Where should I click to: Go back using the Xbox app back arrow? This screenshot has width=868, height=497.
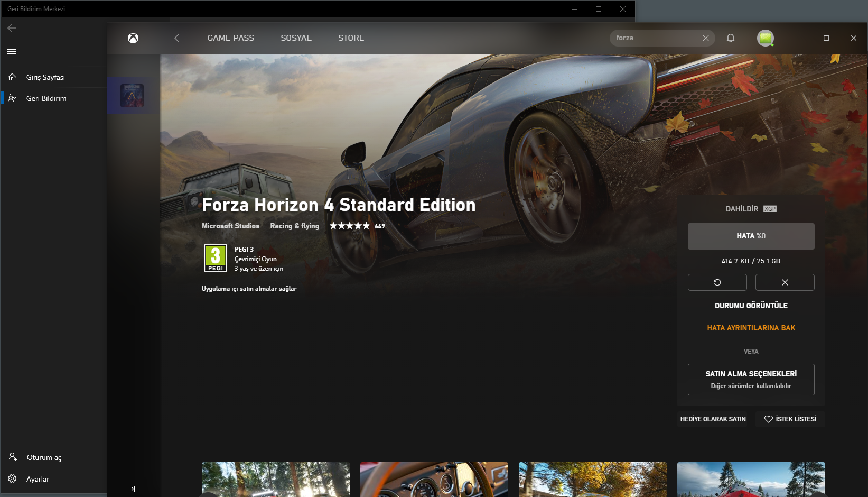click(177, 38)
